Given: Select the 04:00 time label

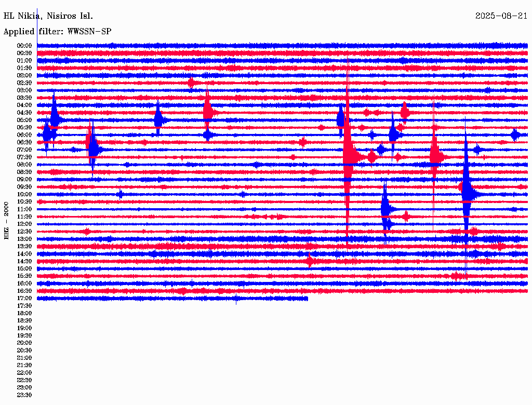Looking at the screenshot, I should pos(24,105).
